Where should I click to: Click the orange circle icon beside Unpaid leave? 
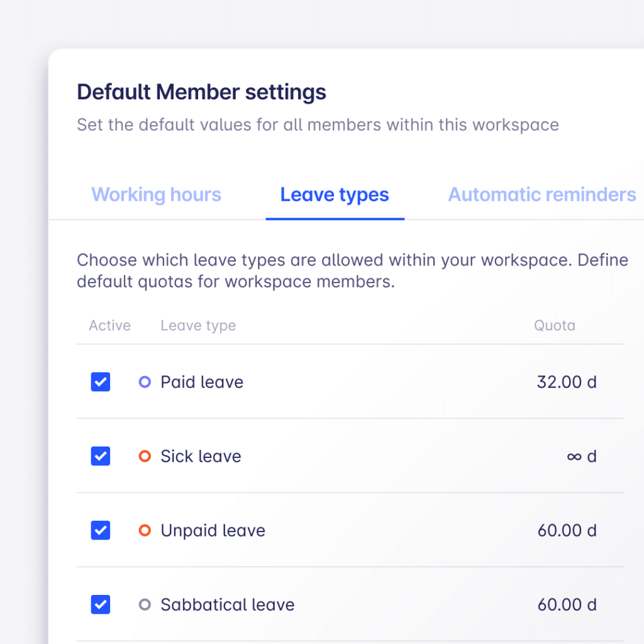click(x=145, y=530)
